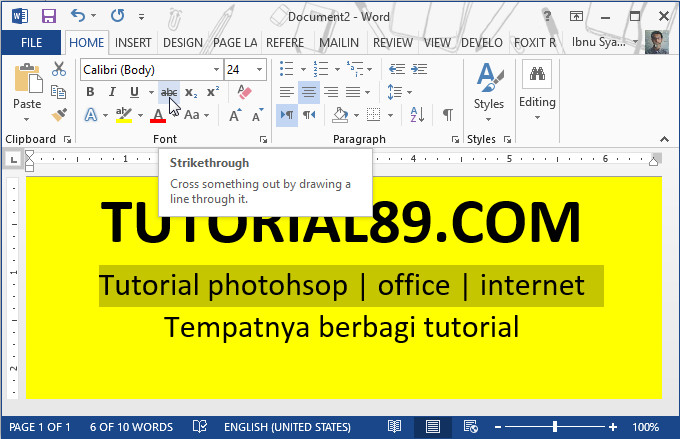Switch to the VIEW tab

coord(437,43)
